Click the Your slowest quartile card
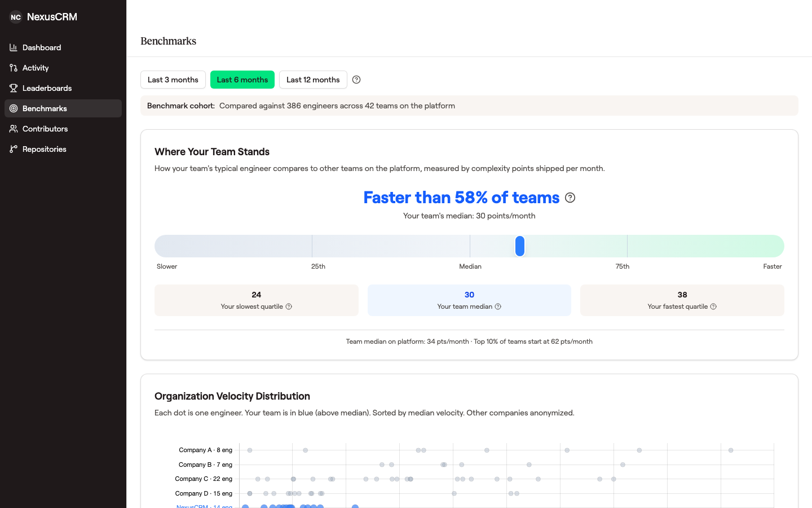Screen dimensions: 812x508 257,300
